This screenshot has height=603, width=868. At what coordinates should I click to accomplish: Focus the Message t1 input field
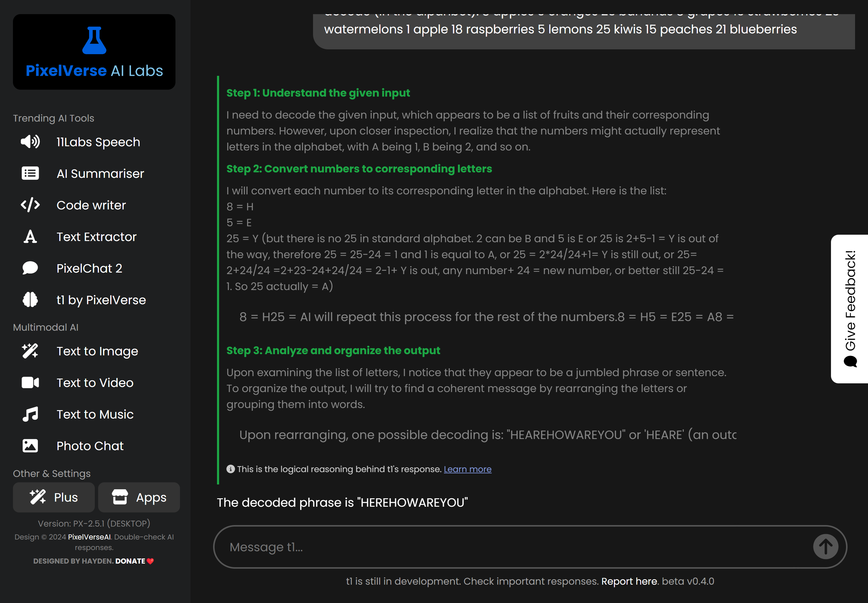point(510,547)
